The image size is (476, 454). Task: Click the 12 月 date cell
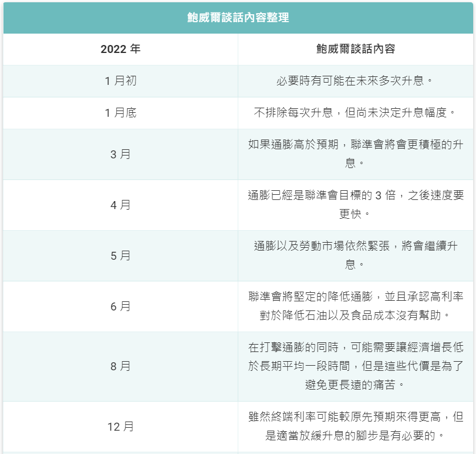(120, 427)
